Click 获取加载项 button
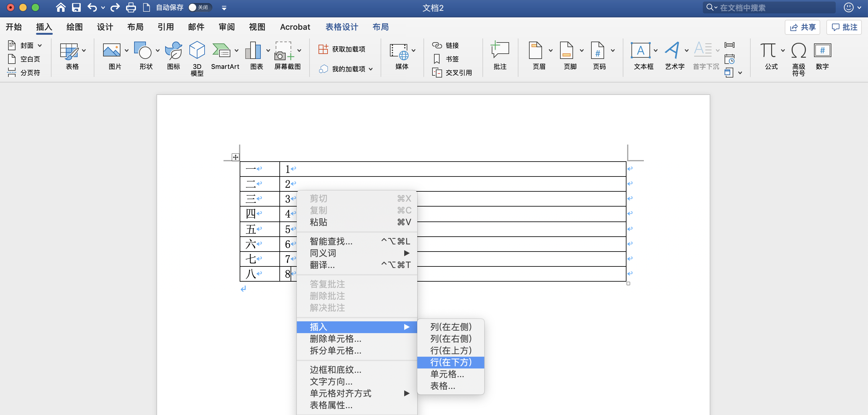Screen dimensions: 868x415 [342, 49]
